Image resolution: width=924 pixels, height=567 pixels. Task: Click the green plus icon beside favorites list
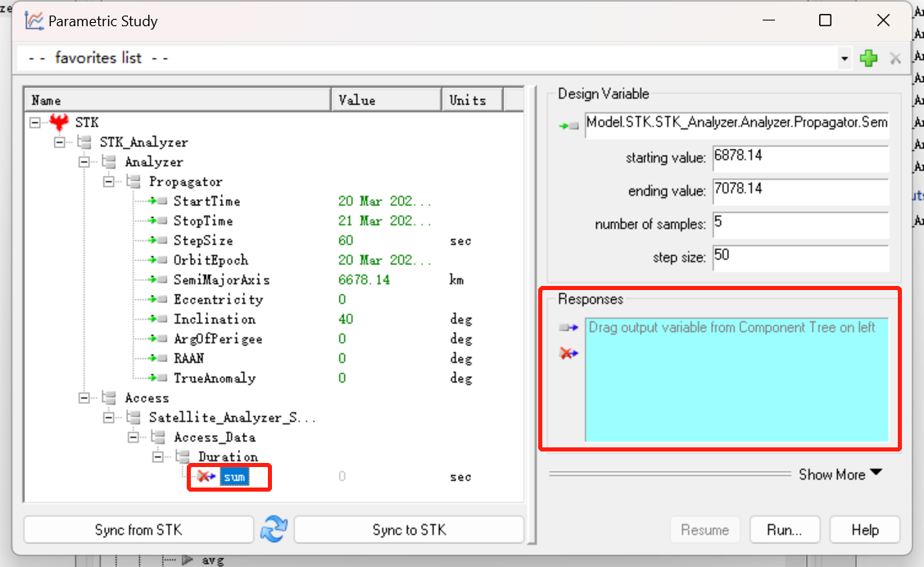point(868,57)
